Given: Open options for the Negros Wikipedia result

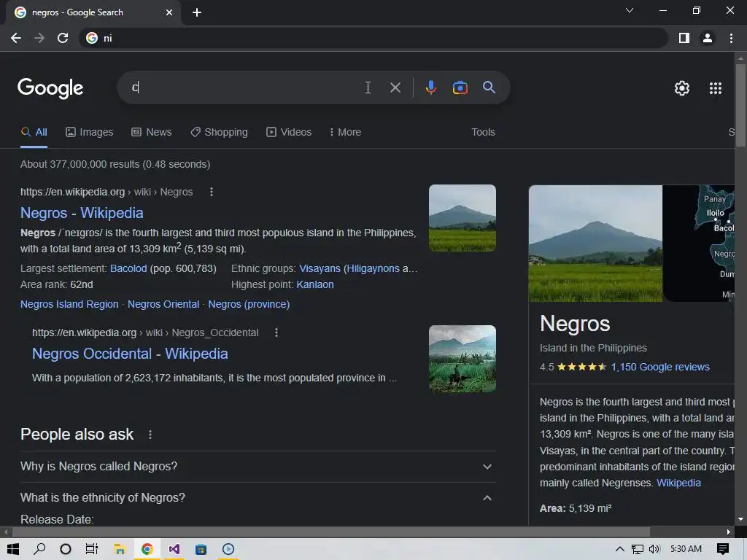Looking at the screenshot, I should coord(211,192).
